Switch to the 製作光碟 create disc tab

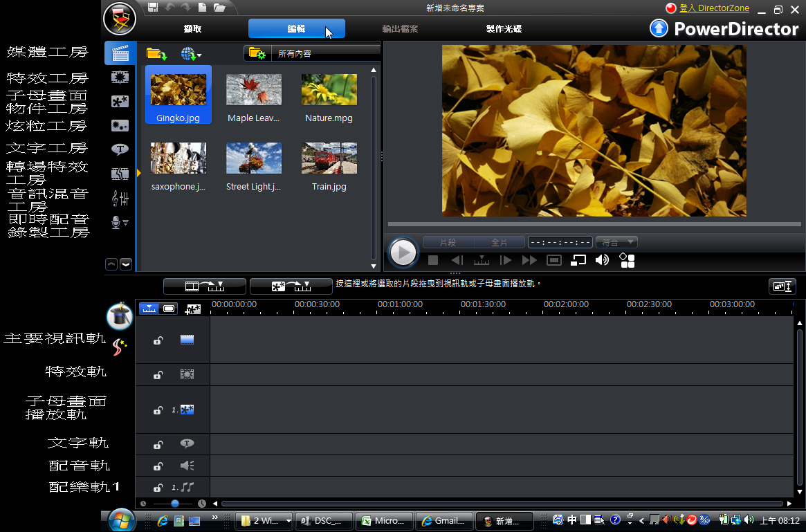pos(504,29)
